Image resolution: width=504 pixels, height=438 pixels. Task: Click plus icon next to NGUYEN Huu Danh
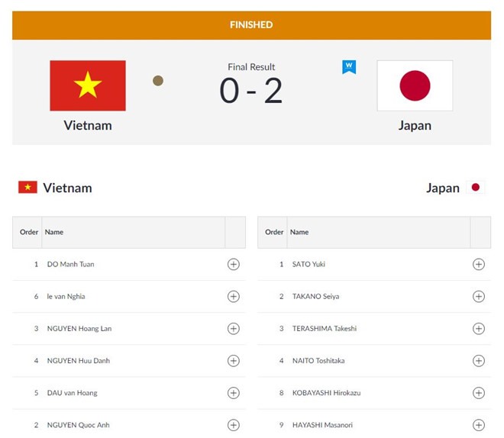[234, 361]
